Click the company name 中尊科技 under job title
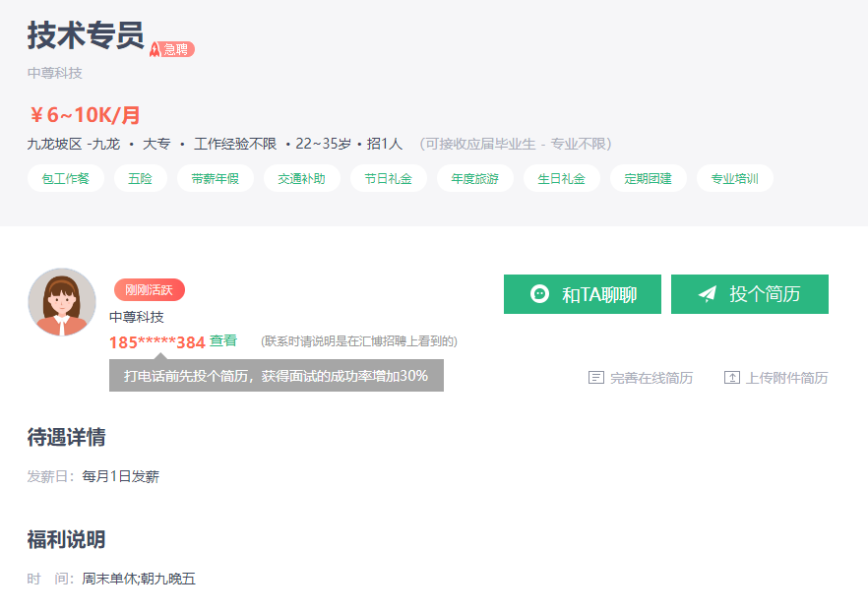The image size is (868, 613). tap(55, 73)
